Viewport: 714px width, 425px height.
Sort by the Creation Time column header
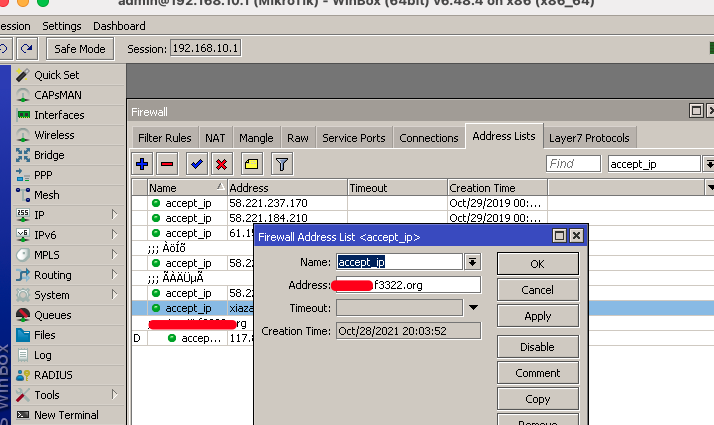coord(498,188)
